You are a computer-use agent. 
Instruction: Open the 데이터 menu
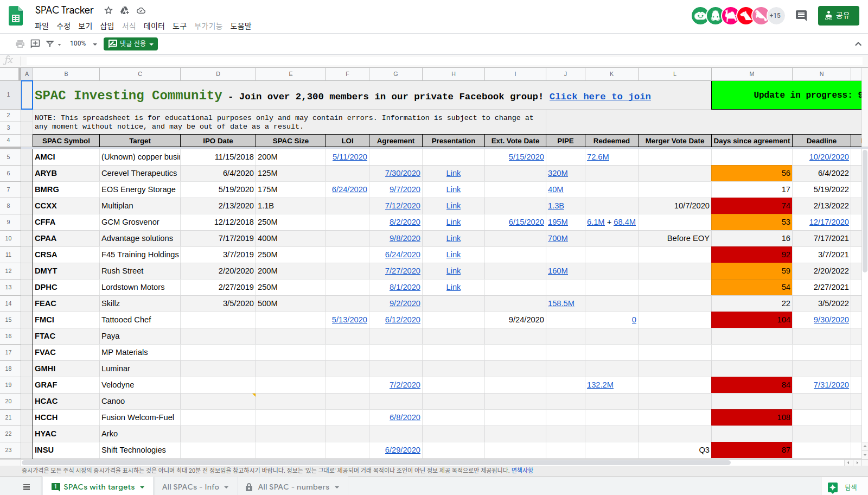tap(154, 26)
